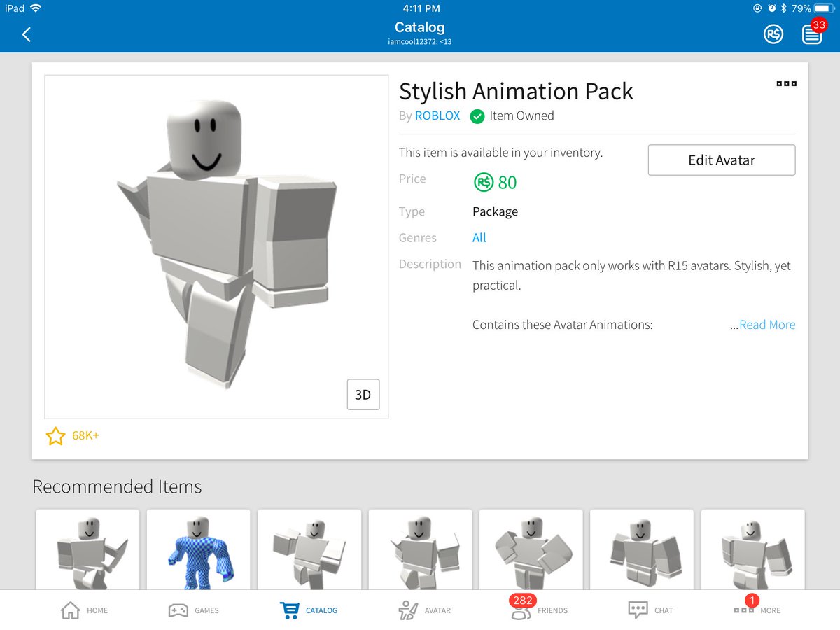Open sixth recommended item thumbnail
Screen dimensions: 840x630
click(x=642, y=549)
